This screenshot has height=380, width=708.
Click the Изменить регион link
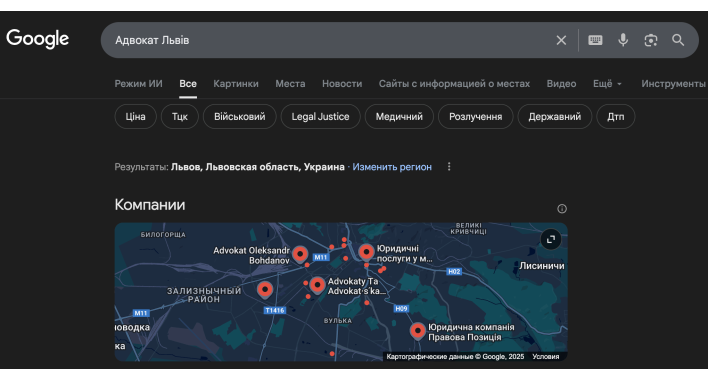392,167
